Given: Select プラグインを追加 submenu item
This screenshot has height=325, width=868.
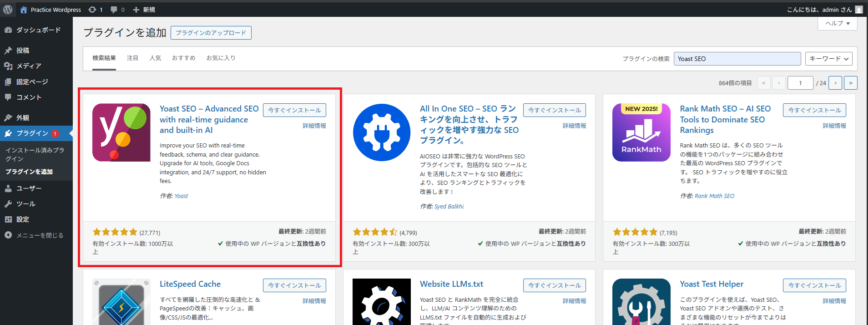Looking at the screenshot, I should click(29, 172).
